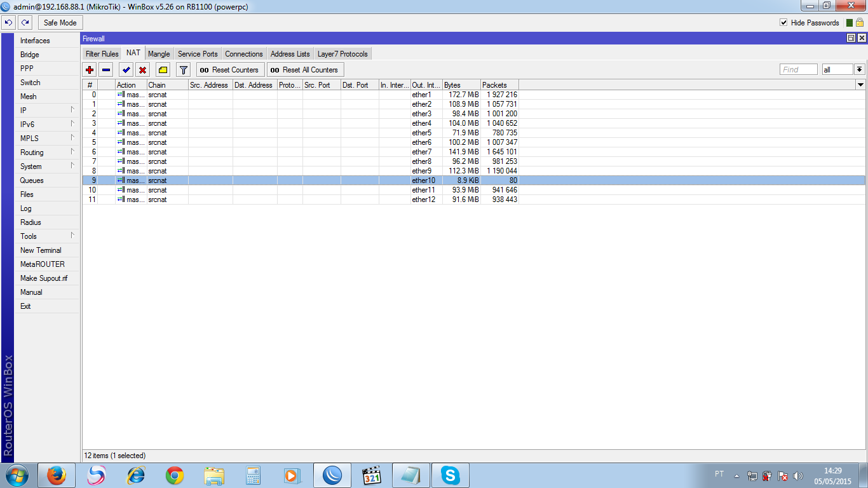Viewport: 868px width, 488px height.
Task: Open the Service Ports tab
Action: point(198,54)
